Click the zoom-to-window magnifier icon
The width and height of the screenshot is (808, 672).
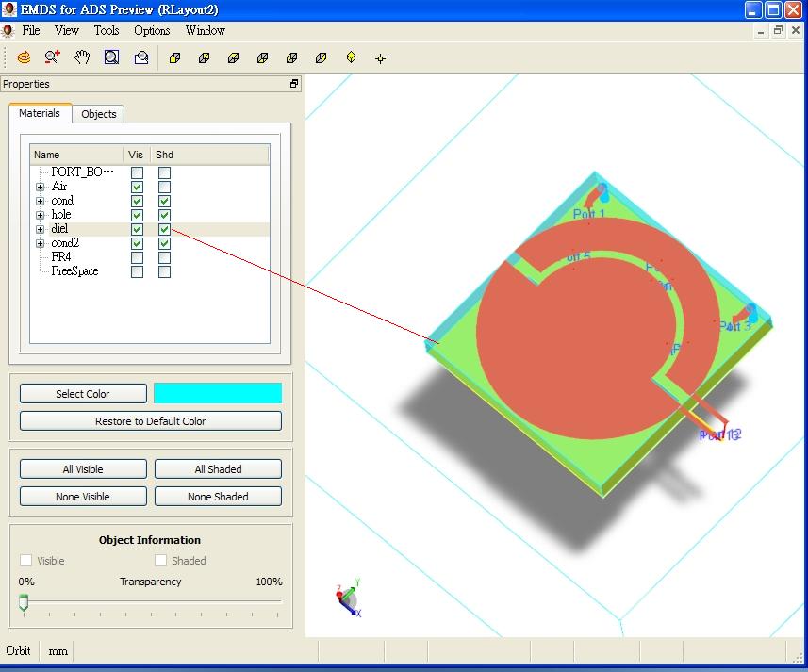tap(111, 57)
